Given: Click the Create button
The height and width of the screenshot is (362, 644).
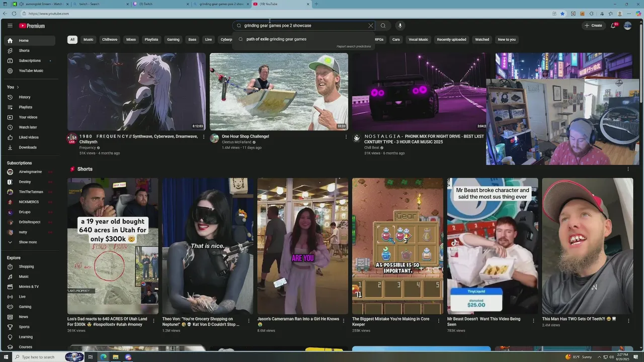Looking at the screenshot, I should 593,26.
